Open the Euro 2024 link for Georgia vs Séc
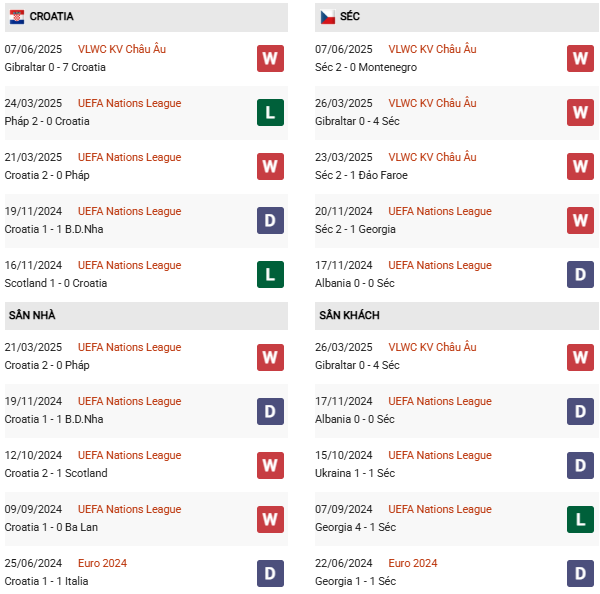This screenshot has height=594, width=600. 412,563
